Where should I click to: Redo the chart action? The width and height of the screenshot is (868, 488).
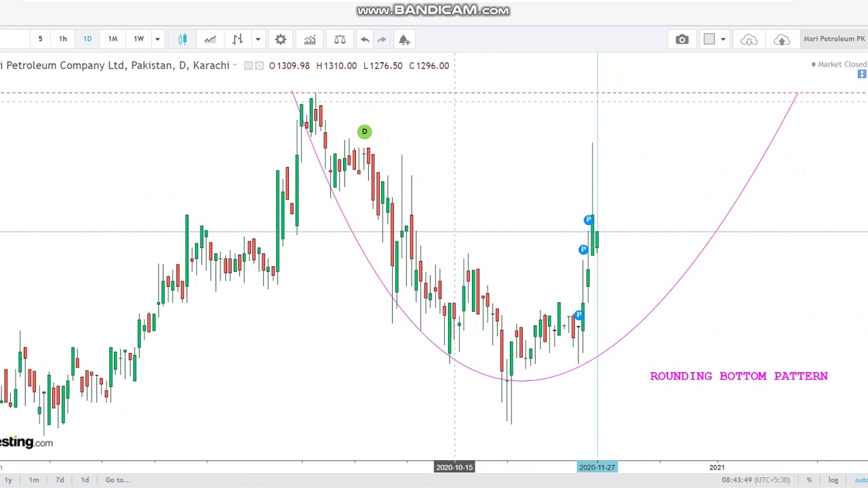click(x=382, y=39)
